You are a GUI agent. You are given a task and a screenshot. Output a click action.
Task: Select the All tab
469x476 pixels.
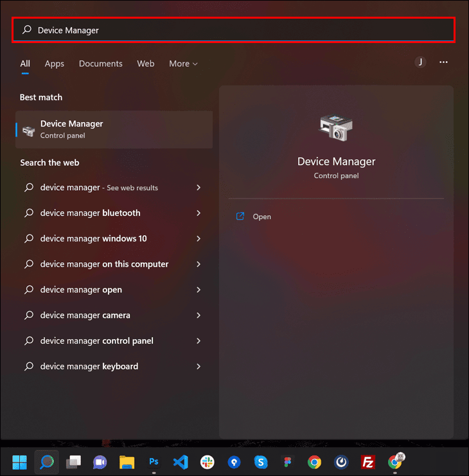click(25, 64)
